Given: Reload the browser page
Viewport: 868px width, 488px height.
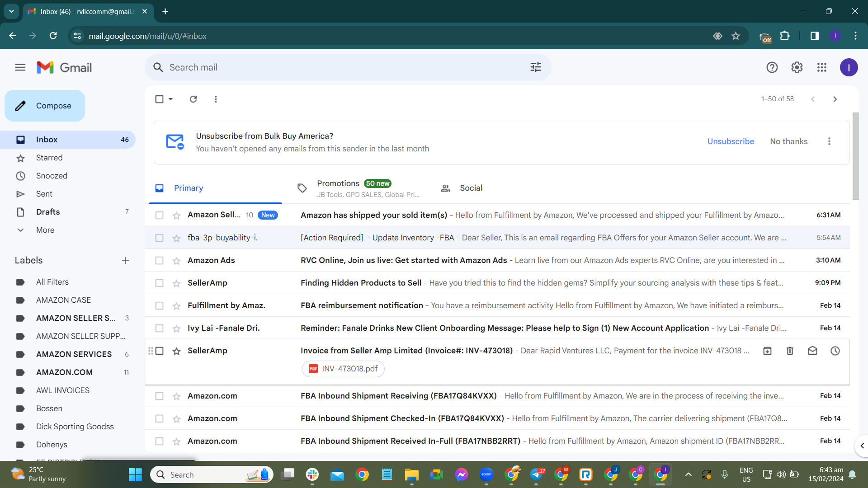Looking at the screenshot, I should [53, 36].
